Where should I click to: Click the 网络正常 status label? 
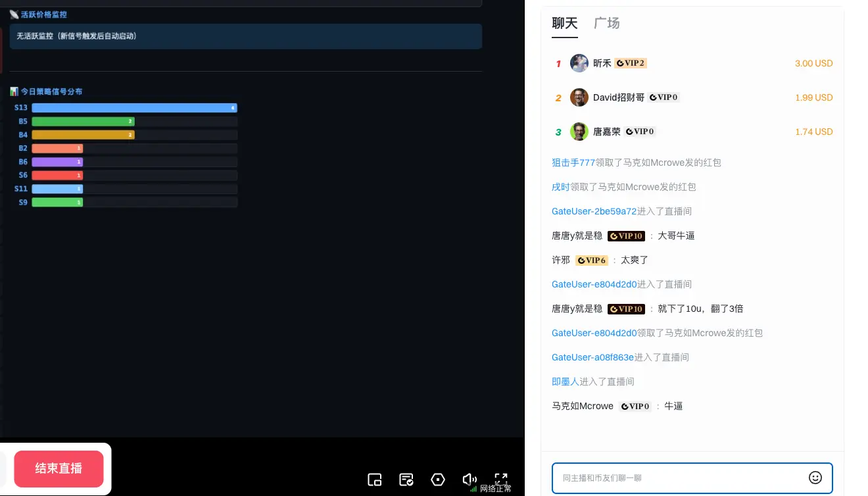(496, 489)
